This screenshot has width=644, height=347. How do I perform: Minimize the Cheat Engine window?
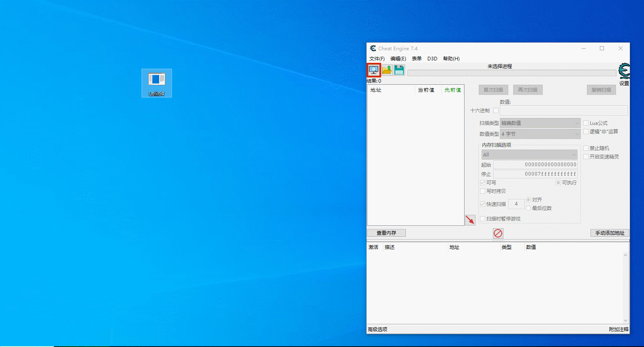[x=584, y=48]
